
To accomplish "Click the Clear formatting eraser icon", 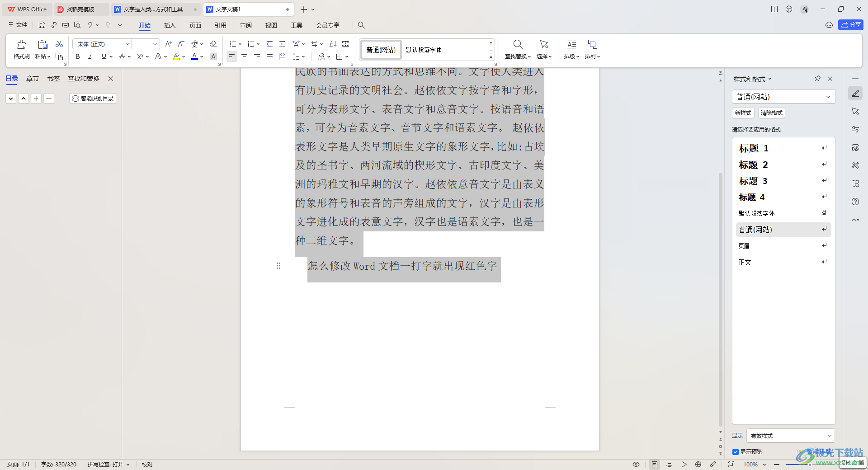I will pos(213,44).
